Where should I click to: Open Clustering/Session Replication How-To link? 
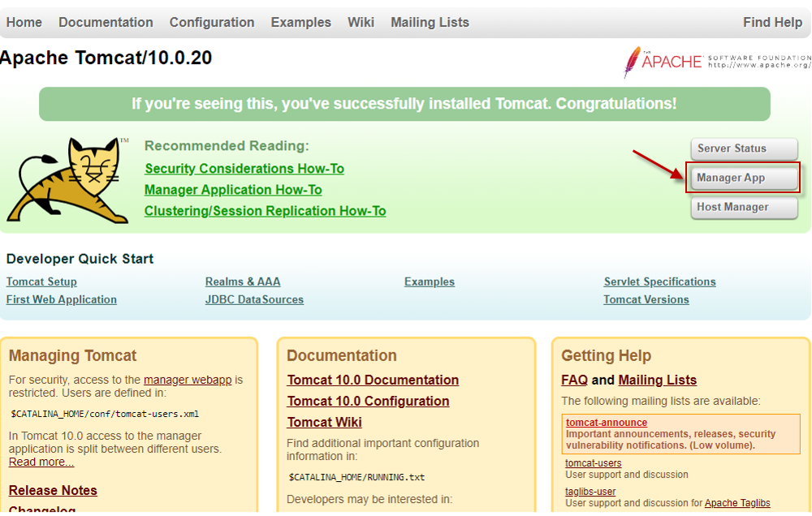coord(266,211)
